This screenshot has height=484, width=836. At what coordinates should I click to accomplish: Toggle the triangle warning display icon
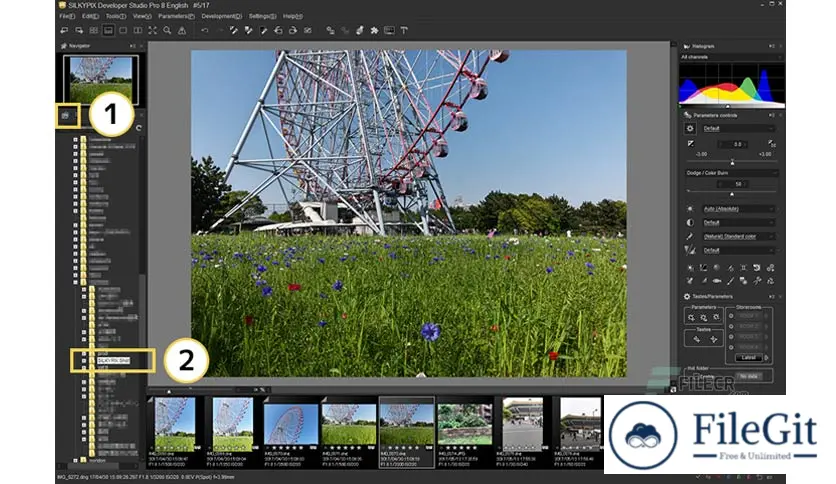click(x=182, y=30)
